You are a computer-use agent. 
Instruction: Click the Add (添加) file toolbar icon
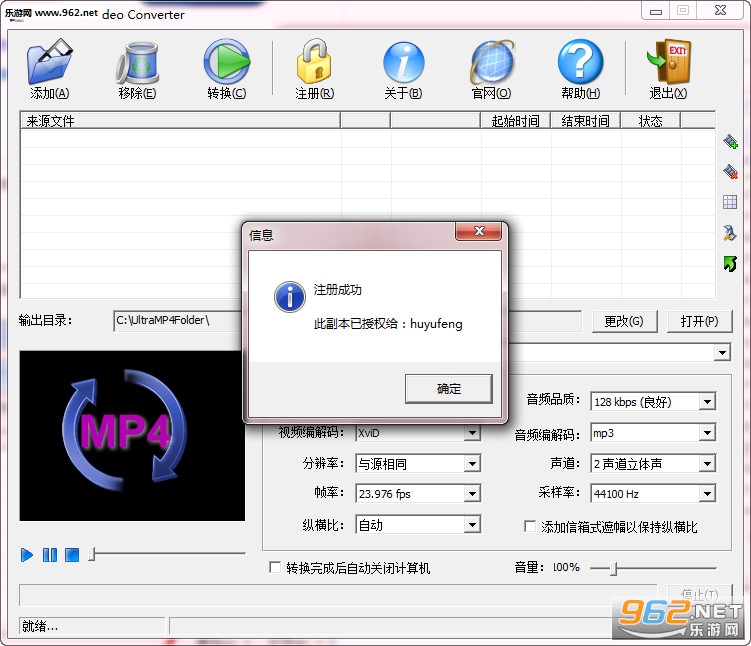tap(50, 62)
